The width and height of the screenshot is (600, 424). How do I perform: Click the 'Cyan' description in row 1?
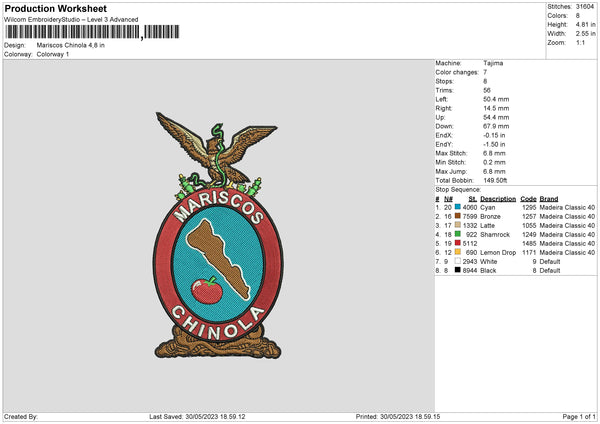(488, 207)
